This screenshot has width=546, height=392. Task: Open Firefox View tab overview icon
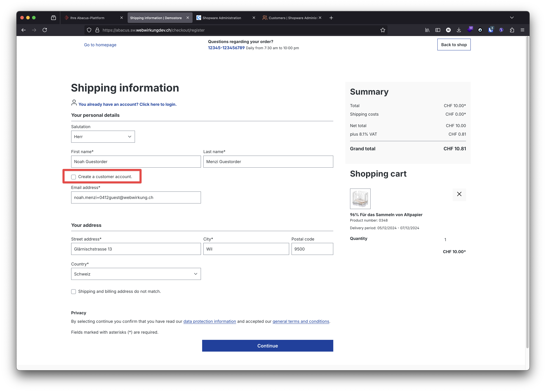click(54, 18)
